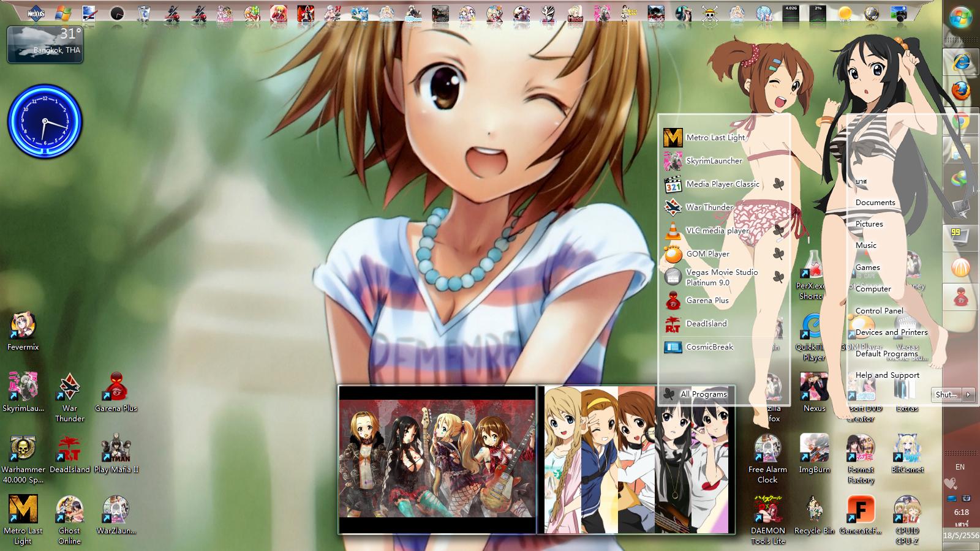Expand VLC media player jump list arrow

point(778,231)
